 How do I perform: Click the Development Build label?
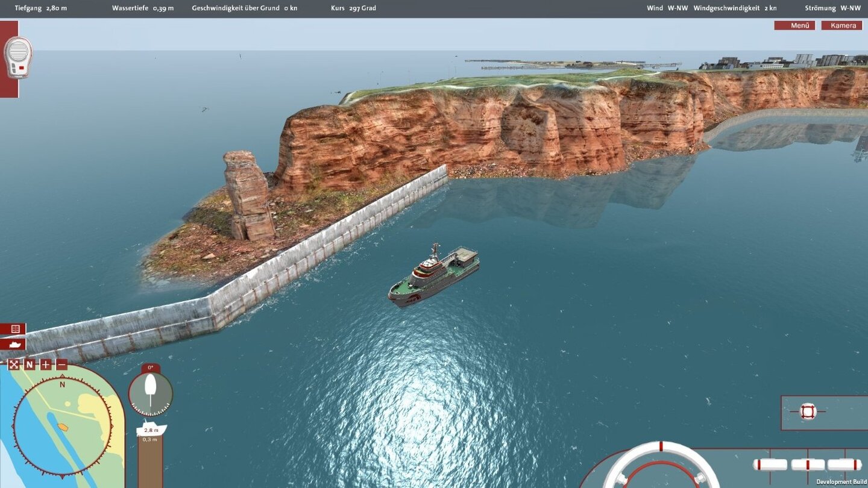[x=840, y=482]
